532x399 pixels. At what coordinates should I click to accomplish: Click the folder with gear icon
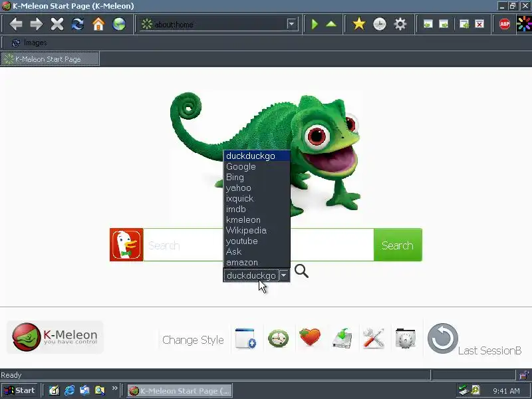pyautogui.click(x=406, y=338)
